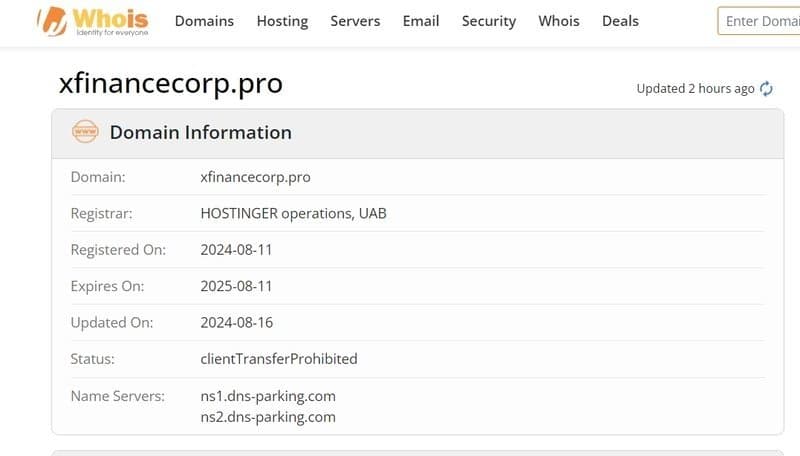The width and height of the screenshot is (800, 456).
Task: Click the ns2.dns-parking.com name server
Action: pyautogui.click(x=267, y=416)
